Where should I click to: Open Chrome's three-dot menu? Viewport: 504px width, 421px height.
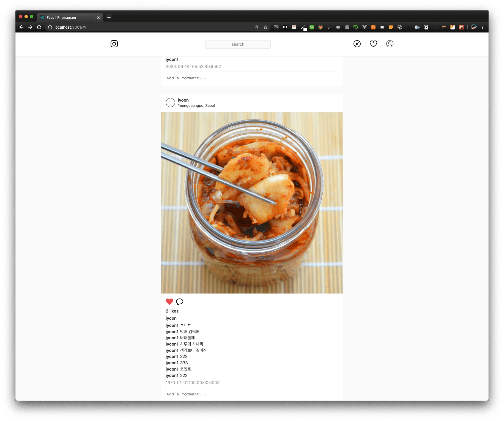click(x=483, y=27)
